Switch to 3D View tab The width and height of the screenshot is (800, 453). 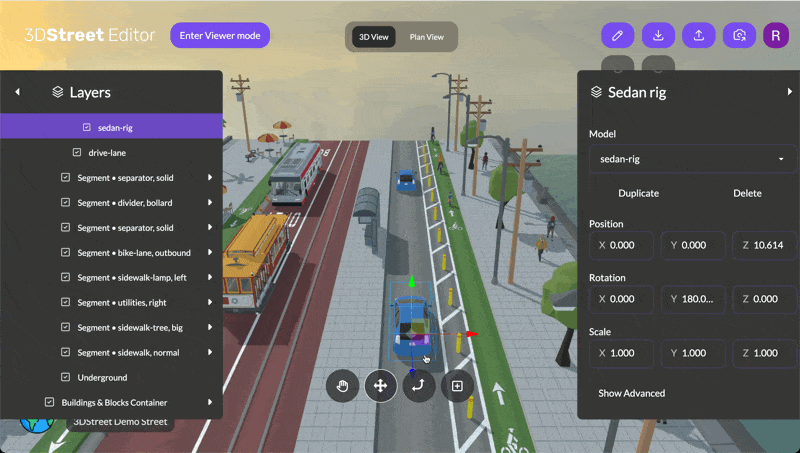click(374, 37)
